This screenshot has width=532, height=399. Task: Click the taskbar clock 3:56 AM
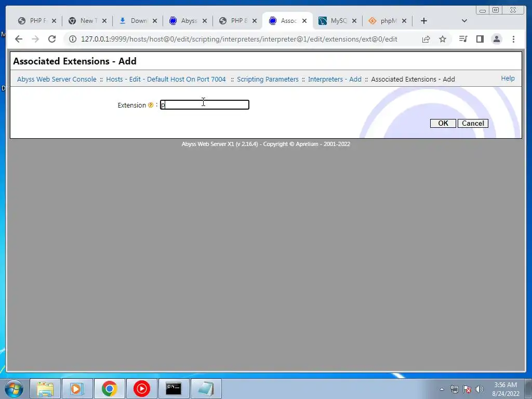click(x=505, y=385)
